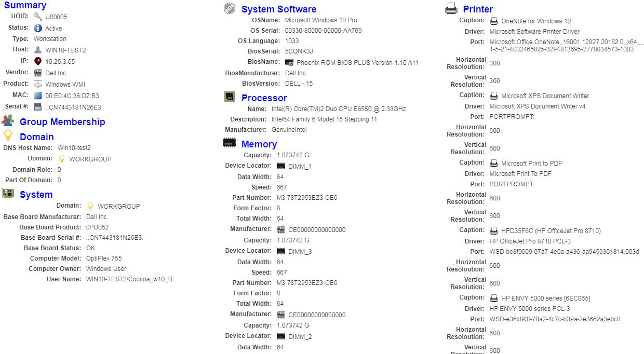Click printer icon beside Microsoft XPS Document Writer
The width and height of the screenshot is (644, 354).
(494, 96)
